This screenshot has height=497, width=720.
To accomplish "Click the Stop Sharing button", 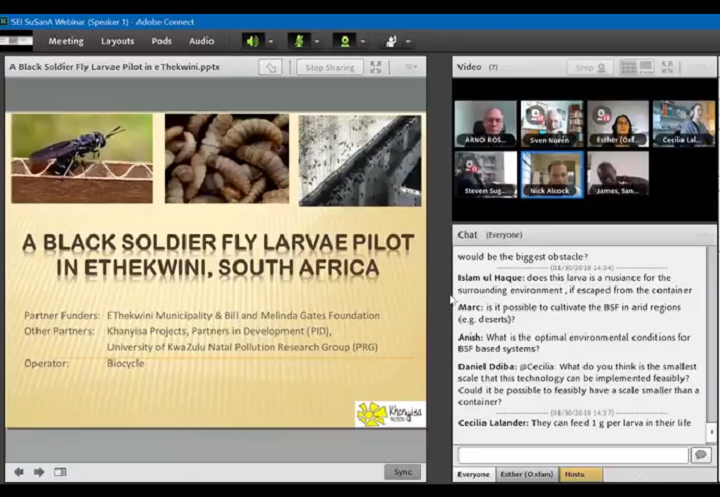I will [x=329, y=67].
